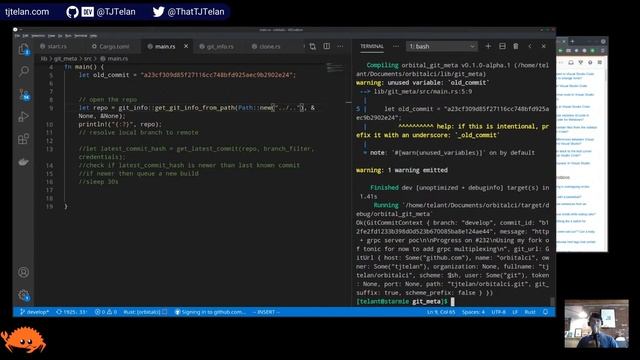Click git_meta in the breadcrumb

(65, 58)
